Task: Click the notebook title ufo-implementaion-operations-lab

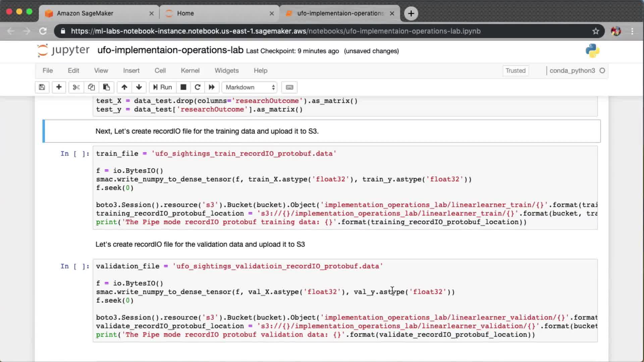Action: pos(170,50)
